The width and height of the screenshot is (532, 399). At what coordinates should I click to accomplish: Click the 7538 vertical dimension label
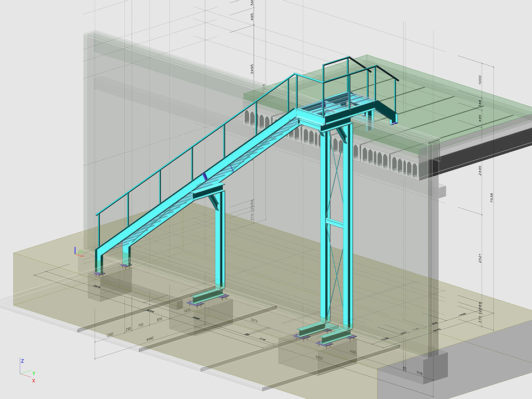tap(492, 198)
